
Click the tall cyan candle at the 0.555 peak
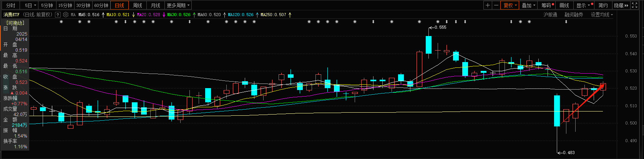click(428, 44)
